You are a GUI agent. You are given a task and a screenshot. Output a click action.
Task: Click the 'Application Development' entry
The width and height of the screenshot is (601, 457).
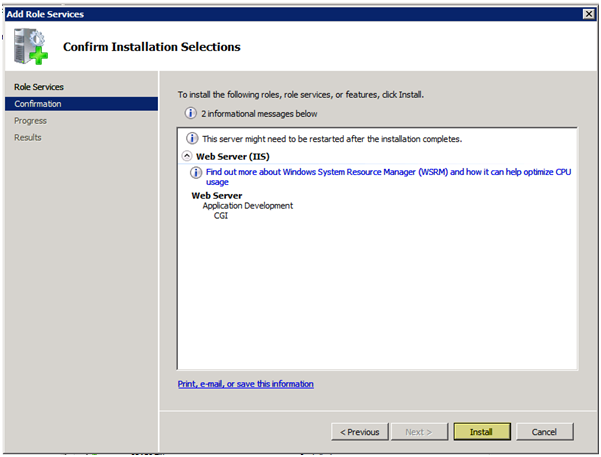pyautogui.click(x=248, y=206)
